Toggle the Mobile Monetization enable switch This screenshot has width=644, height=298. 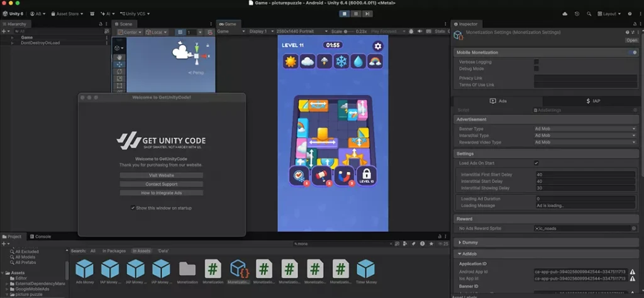point(632,53)
